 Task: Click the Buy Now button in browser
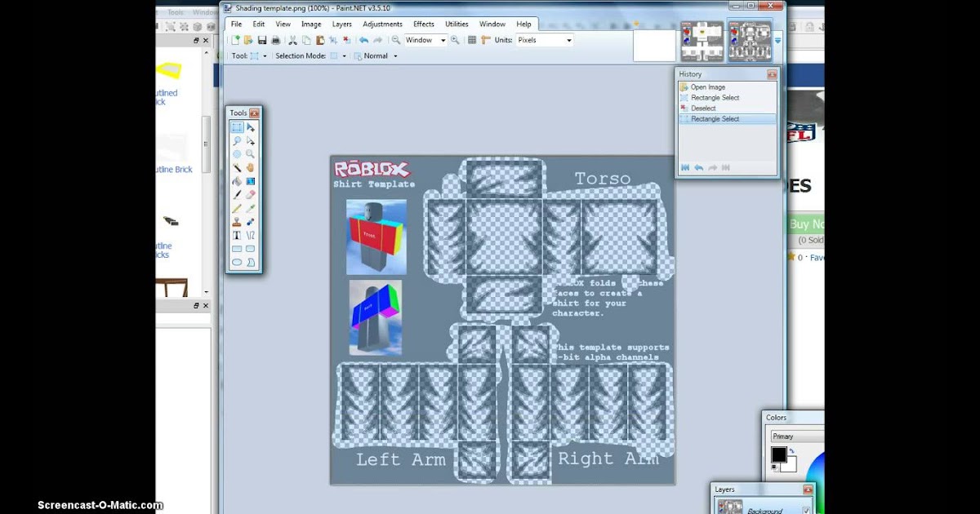pos(806,224)
